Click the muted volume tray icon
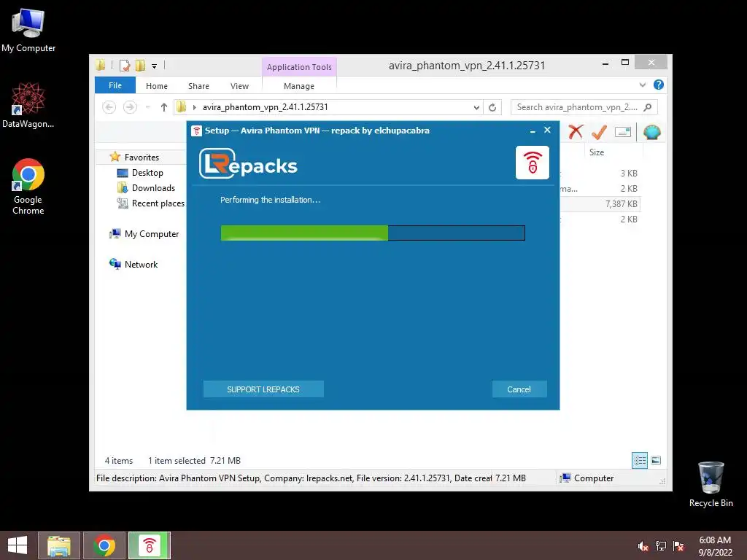The width and height of the screenshot is (747, 560). [643, 546]
